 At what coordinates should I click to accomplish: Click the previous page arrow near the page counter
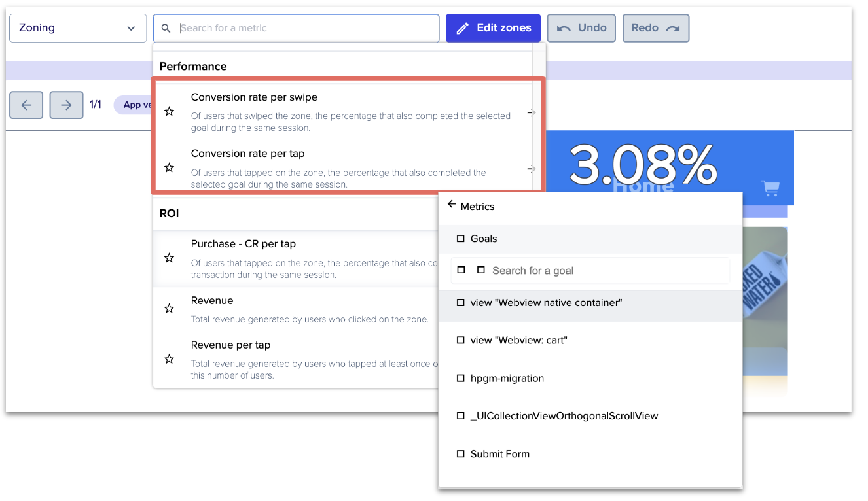[26, 105]
